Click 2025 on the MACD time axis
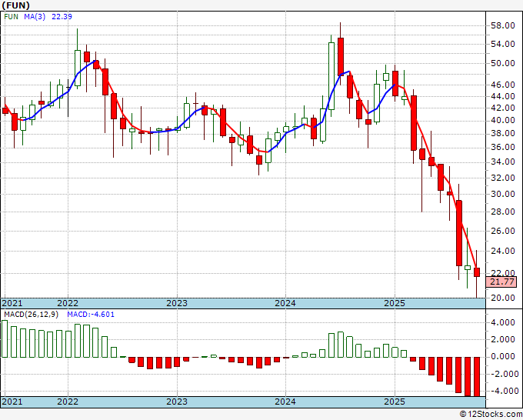The height and width of the screenshot is (420, 523). click(x=395, y=402)
